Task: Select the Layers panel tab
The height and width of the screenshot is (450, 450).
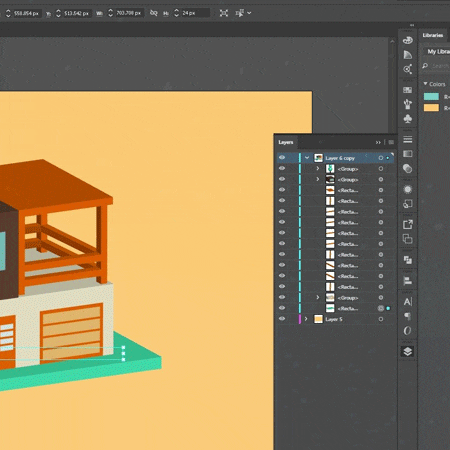Action: (x=286, y=142)
